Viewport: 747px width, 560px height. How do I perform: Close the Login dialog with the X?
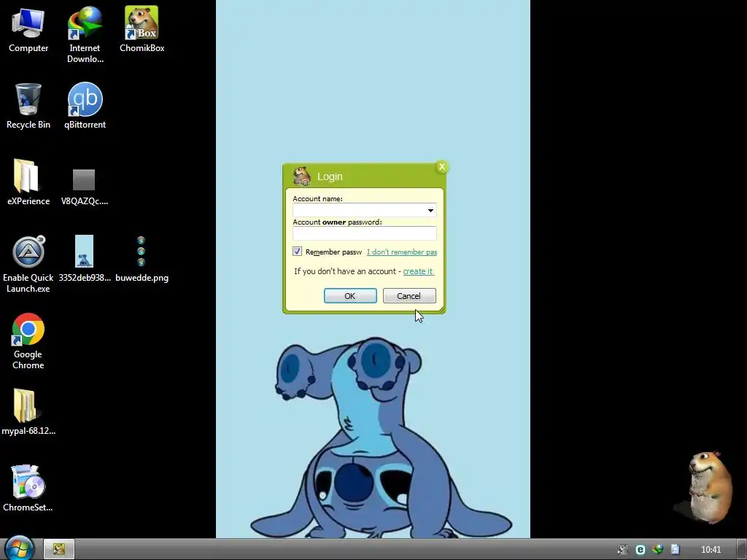(x=441, y=167)
